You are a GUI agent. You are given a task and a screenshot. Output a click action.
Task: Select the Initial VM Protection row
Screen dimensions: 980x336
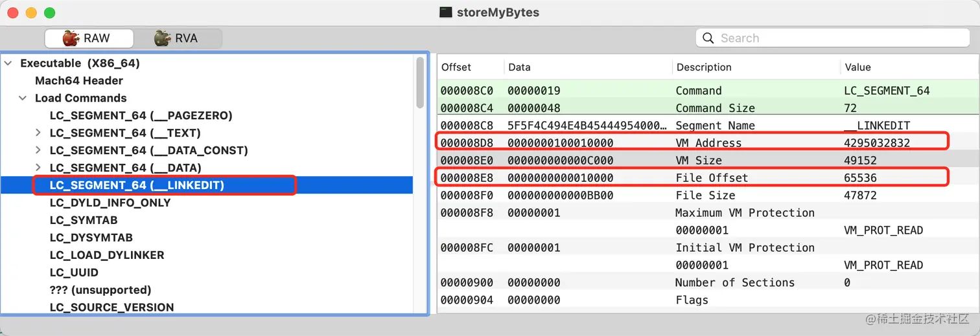(x=708, y=248)
